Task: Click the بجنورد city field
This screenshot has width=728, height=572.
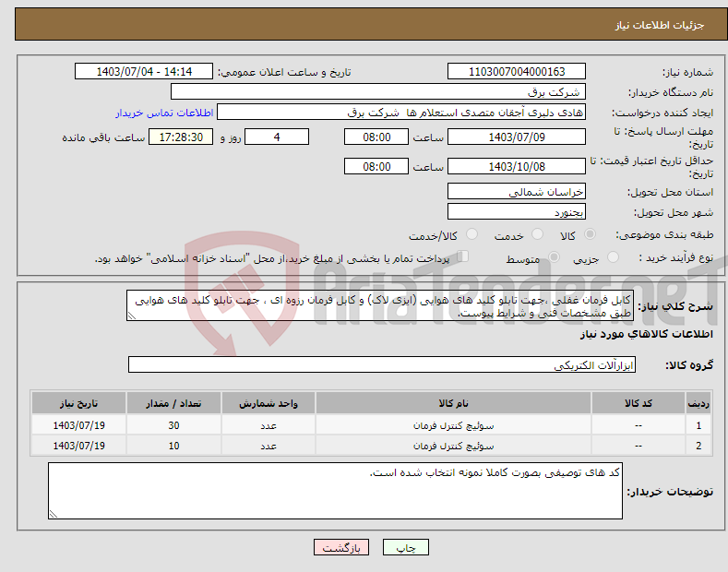Action: [517, 211]
